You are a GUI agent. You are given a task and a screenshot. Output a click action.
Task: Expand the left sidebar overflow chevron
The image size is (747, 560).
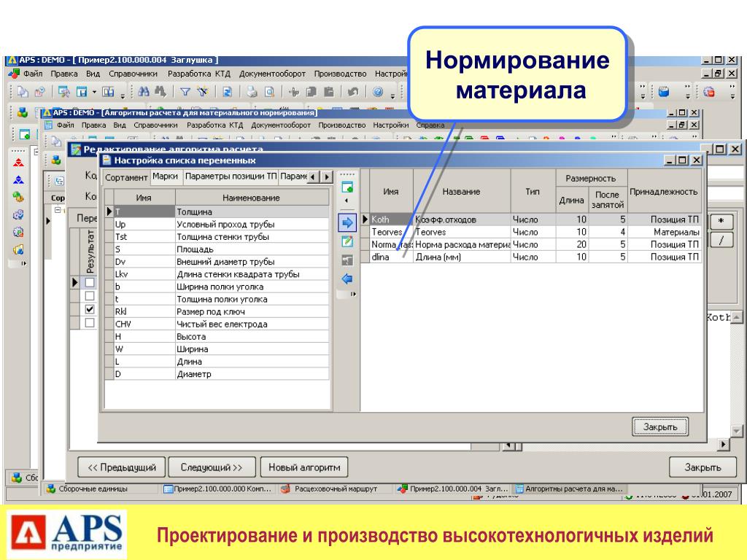[23, 263]
